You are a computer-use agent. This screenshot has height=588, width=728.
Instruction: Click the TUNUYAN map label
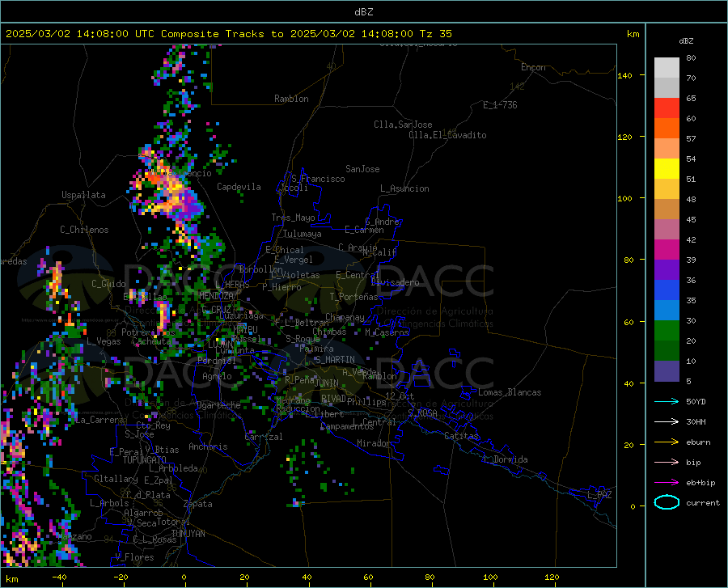[188, 534]
